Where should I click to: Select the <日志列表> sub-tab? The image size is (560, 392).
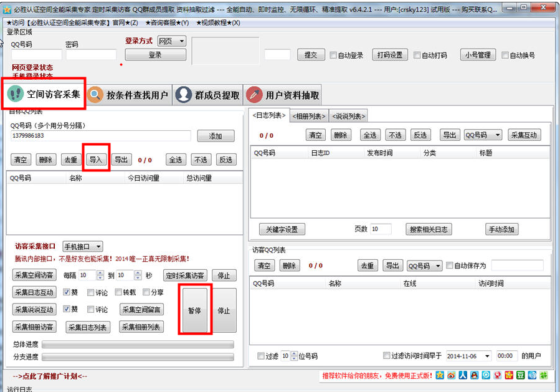coord(269,115)
